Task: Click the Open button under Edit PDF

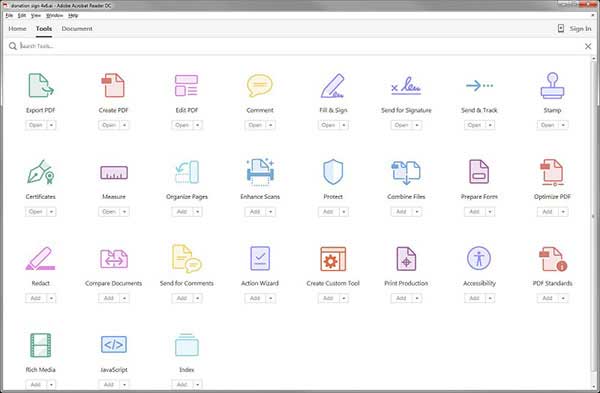Action: click(182, 125)
